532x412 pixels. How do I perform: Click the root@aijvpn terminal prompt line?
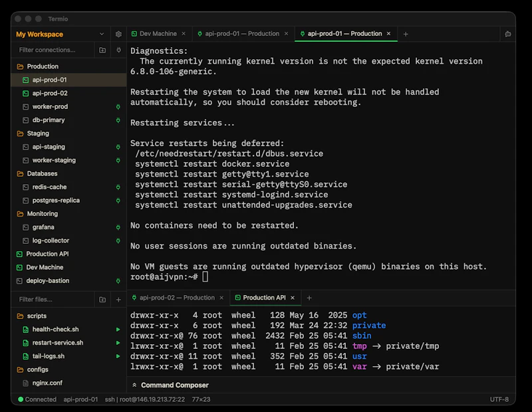[x=170, y=276]
